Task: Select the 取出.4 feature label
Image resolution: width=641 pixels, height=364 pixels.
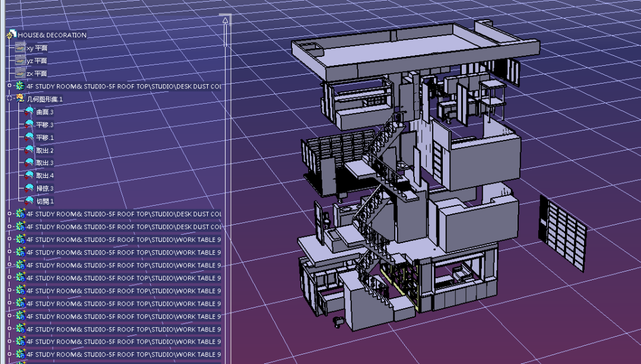Action: [x=45, y=175]
